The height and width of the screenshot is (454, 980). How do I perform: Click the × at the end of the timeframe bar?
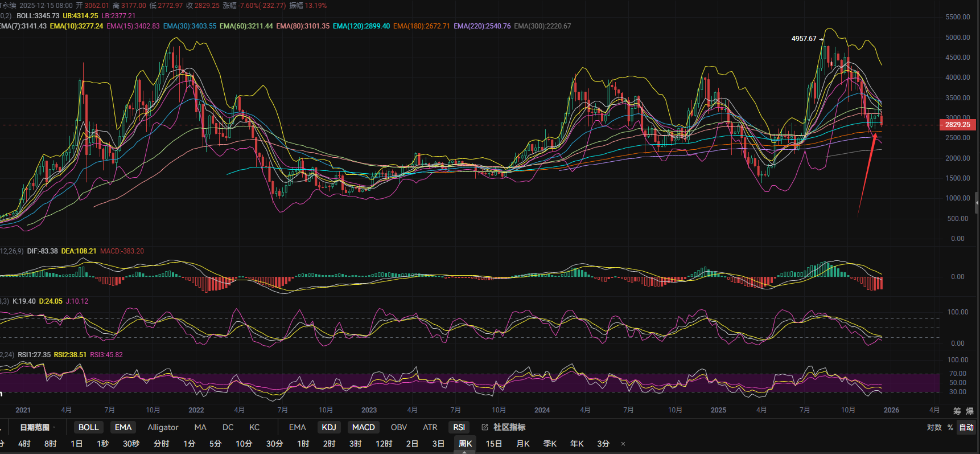(x=623, y=444)
